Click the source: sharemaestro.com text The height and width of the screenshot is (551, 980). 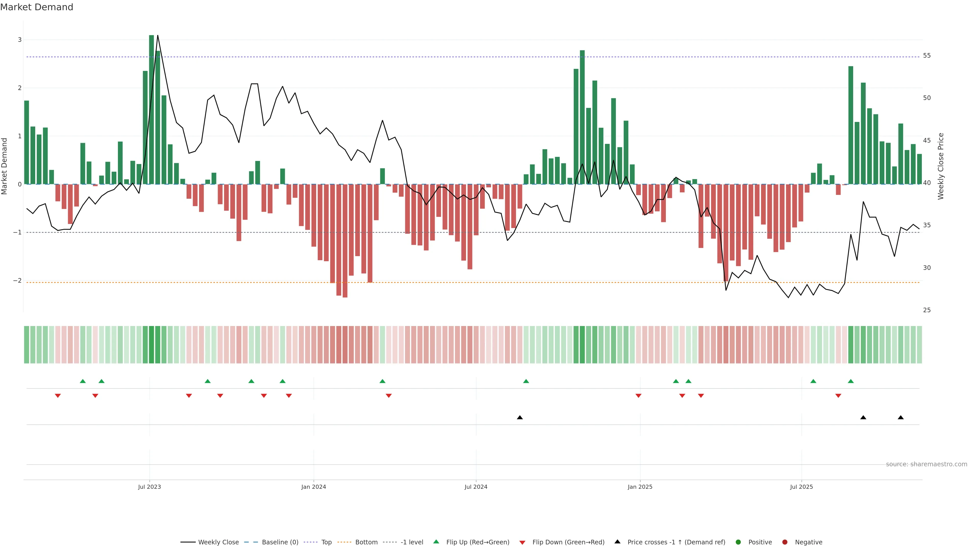point(926,464)
